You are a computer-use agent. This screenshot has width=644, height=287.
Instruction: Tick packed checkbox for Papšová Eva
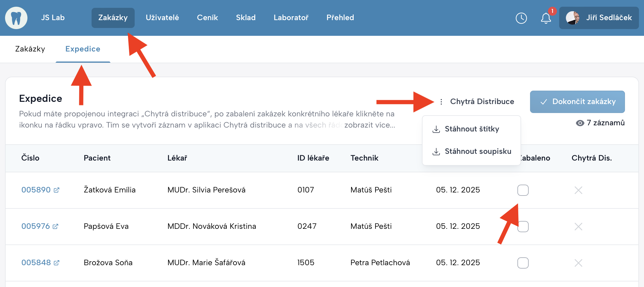point(523,227)
